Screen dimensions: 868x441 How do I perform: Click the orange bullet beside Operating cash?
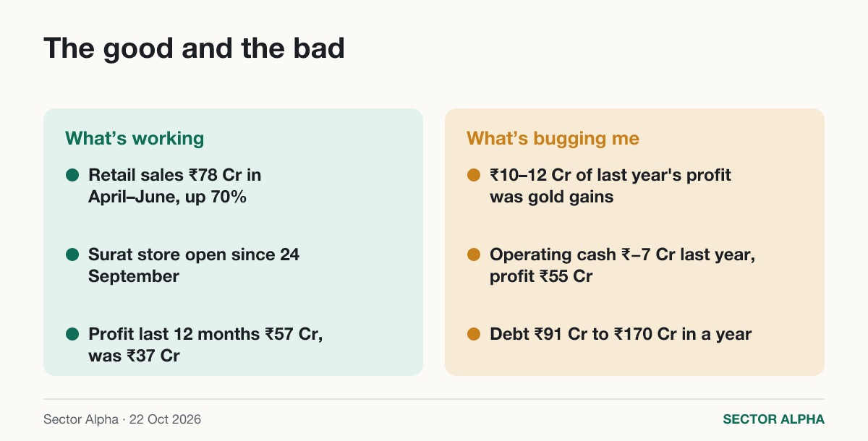tap(473, 254)
